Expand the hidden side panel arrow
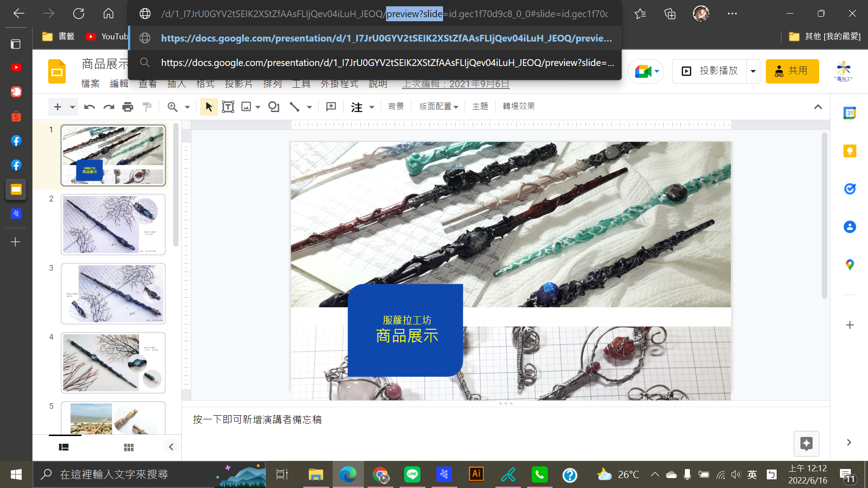Image resolution: width=868 pixels, height=488 pixels. click(x=849, y=442)
